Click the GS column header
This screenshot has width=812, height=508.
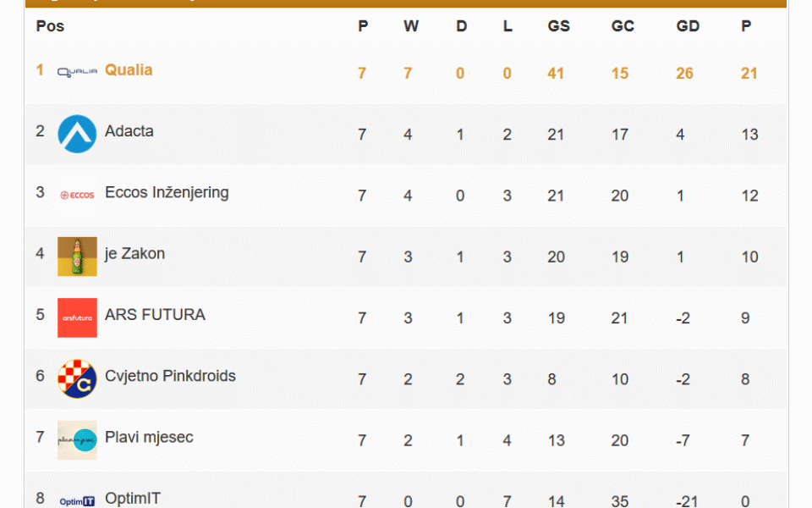558,26
